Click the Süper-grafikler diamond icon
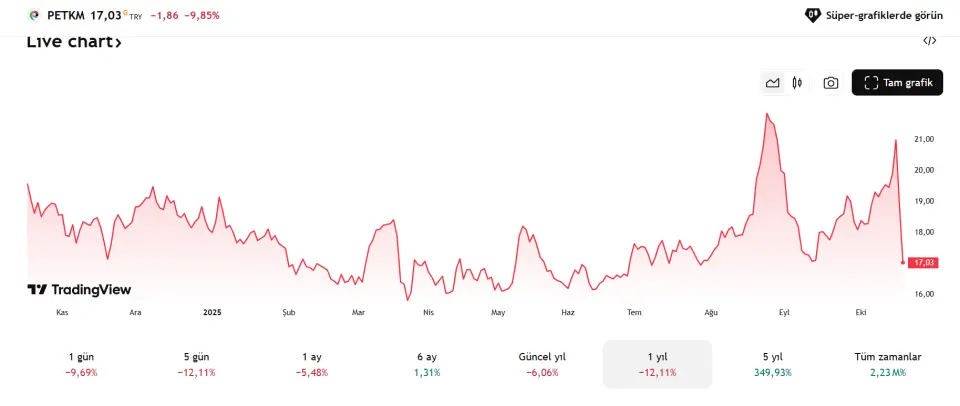Screen dimensions: 960x406 [x=813, y=16]
